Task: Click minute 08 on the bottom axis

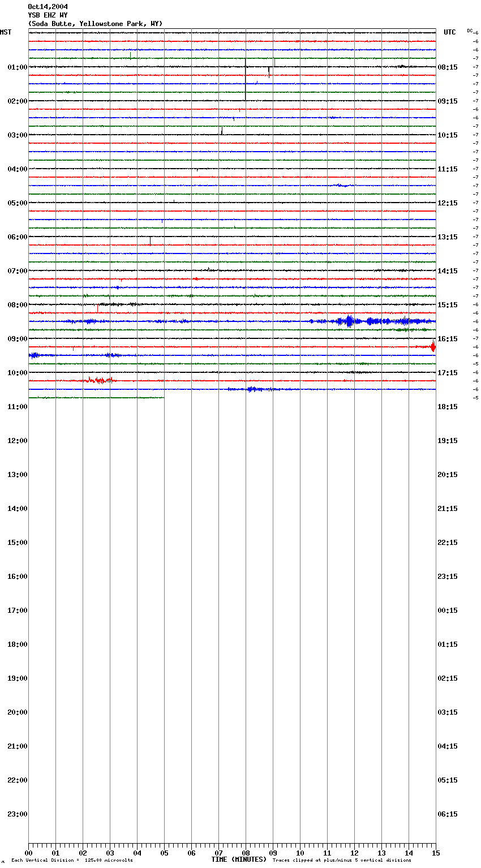Action: (x=246, y=853)
